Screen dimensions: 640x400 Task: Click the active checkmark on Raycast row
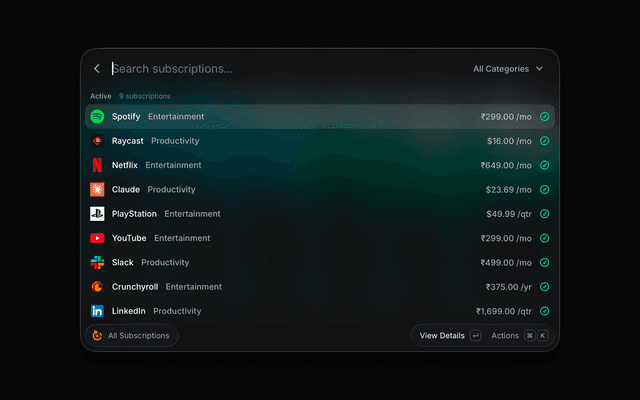pos(544,141)
